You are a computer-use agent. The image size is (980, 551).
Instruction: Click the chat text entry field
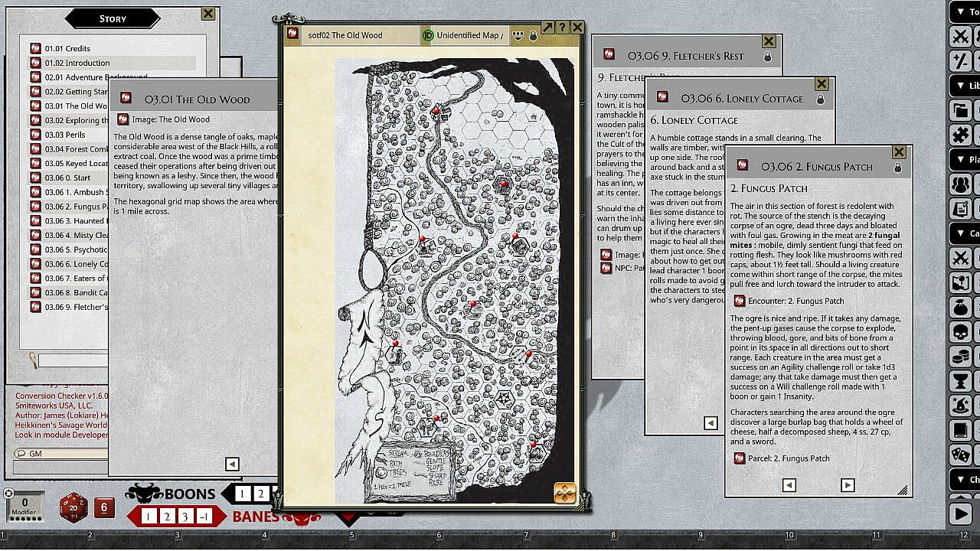pyautogui.click(x=61, y=468)
